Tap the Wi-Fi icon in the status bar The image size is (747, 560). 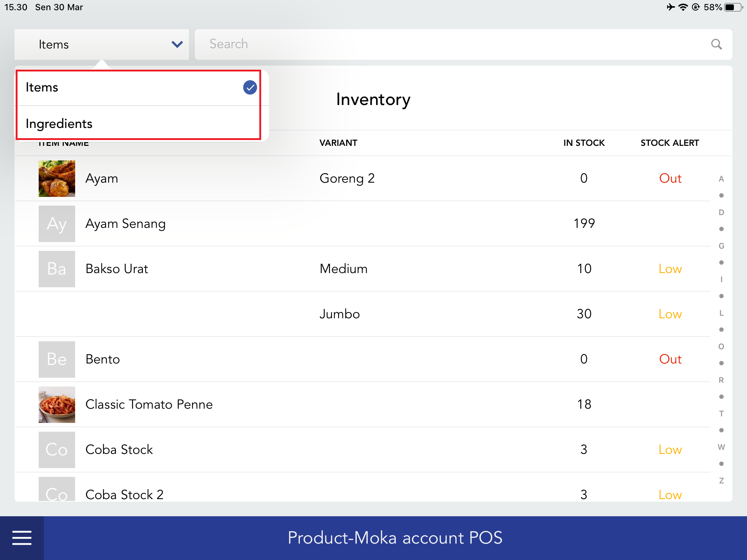[x=684, y=7]
